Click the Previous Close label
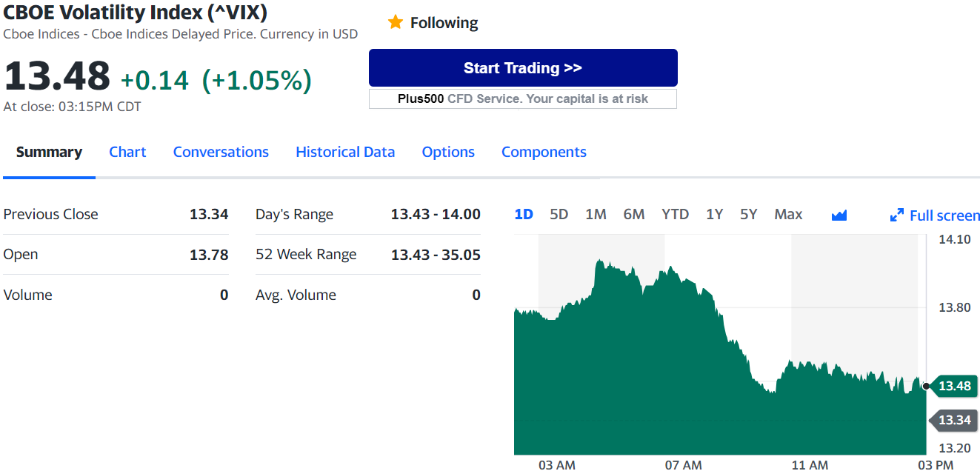The height and width of the screenshot is (471, 980). 50,214
